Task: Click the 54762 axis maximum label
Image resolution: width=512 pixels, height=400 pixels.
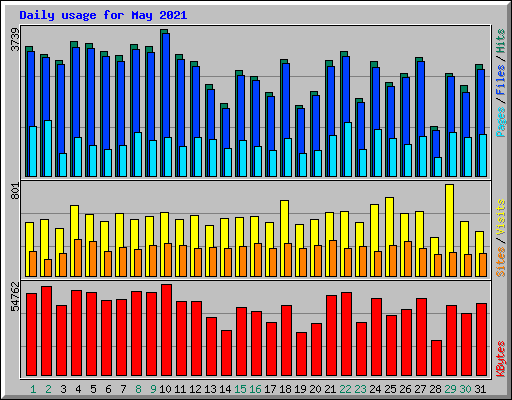Action: click(15, 296)
